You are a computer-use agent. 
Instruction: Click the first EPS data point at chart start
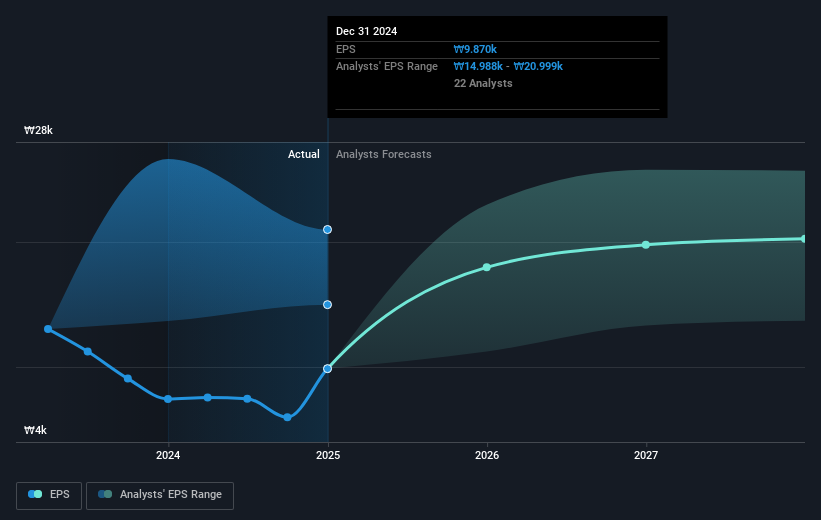[48, 329]
